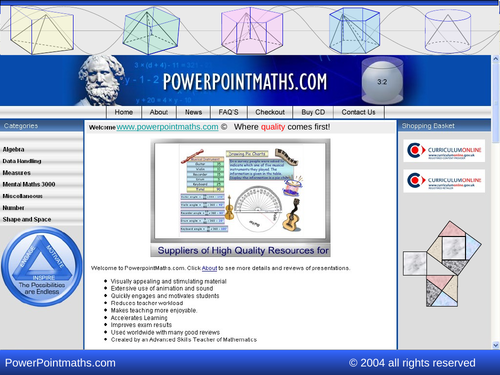This screenshot has height=375, width=500.
Task: Click the Shopping Basket panel header
Action: pos(444,126)
